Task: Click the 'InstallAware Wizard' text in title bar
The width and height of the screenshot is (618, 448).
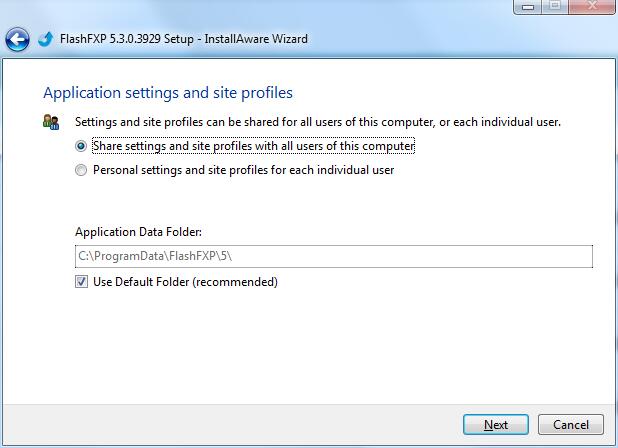Action: [257, 40]
